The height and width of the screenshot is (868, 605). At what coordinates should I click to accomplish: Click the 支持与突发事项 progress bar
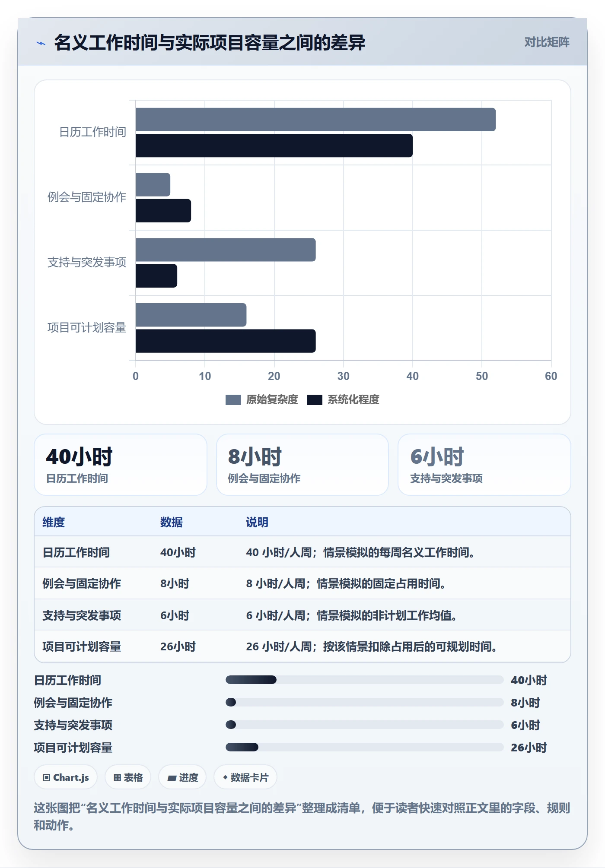coord(364,725)
